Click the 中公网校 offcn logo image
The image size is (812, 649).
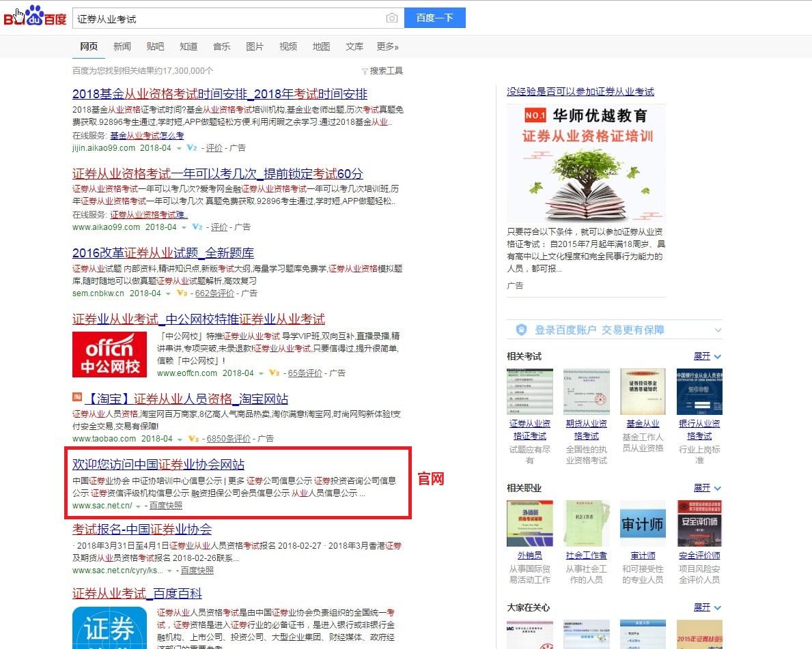[110, 354]
